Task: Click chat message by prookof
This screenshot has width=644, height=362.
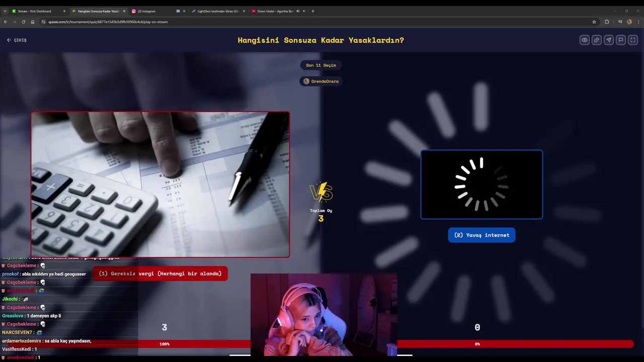Action: (44, 274)
